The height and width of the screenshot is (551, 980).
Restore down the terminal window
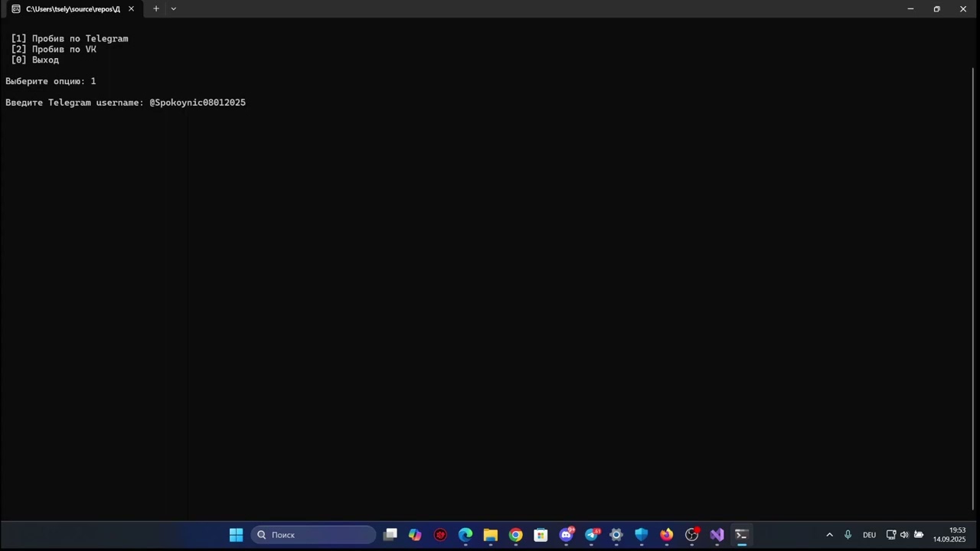point(936,9)
